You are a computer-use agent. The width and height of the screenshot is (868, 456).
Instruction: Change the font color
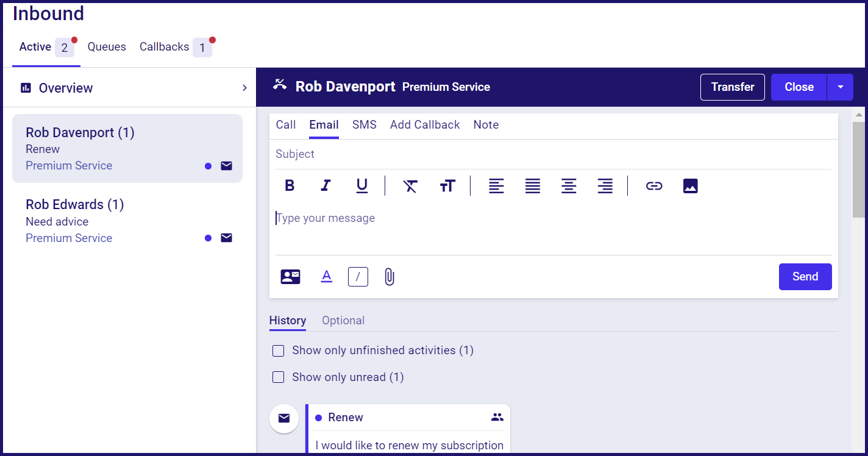327,276
